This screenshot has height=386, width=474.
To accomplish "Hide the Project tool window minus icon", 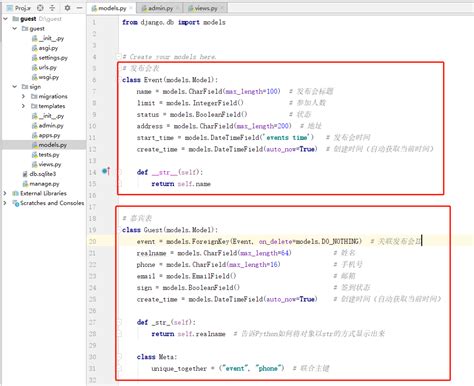I will (x=79, y=8).
